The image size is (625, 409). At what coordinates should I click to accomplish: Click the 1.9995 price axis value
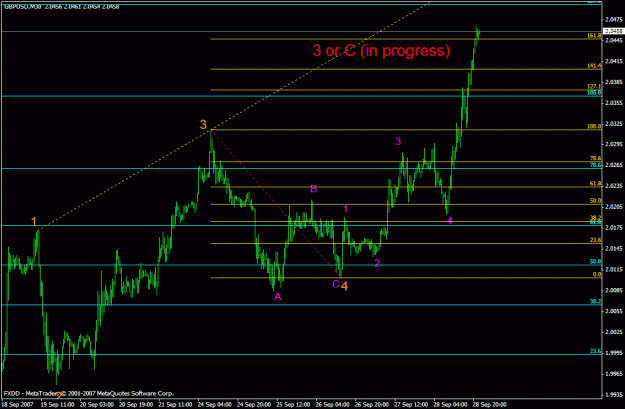(614, 353)
